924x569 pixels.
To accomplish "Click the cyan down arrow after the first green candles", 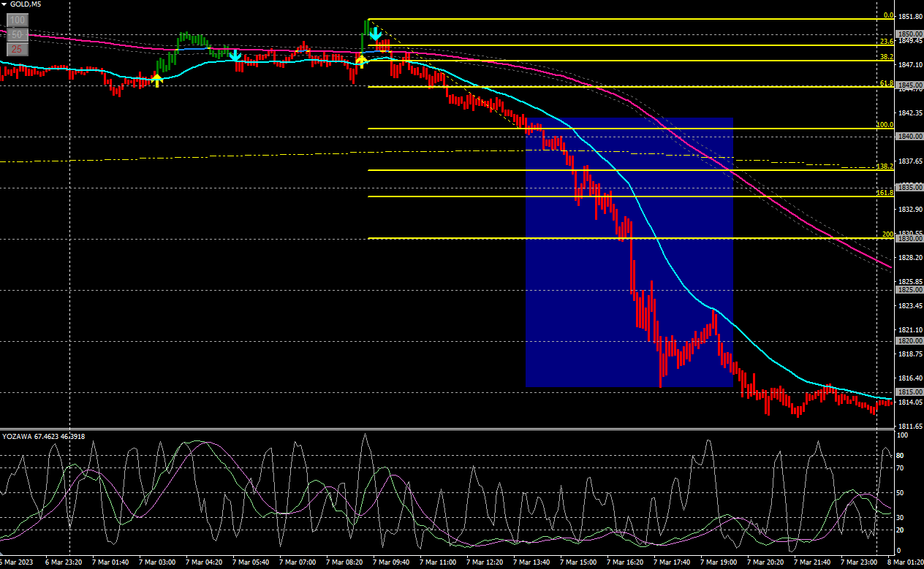I will click(x=235, y=56).
